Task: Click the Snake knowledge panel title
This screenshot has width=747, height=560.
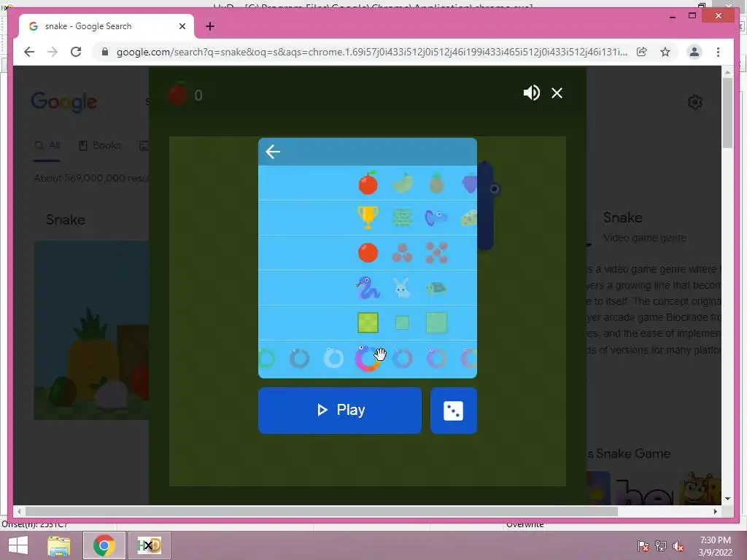Action: point(623,217)
